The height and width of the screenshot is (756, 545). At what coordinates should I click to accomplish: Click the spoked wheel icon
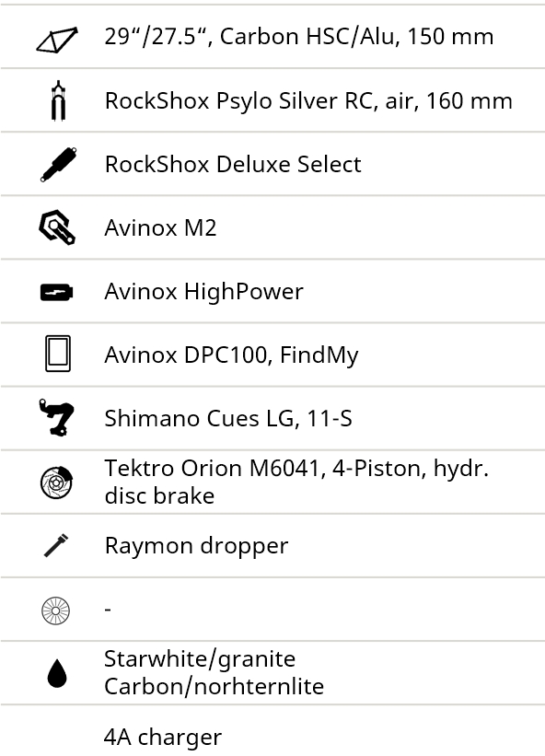[56, 611]
